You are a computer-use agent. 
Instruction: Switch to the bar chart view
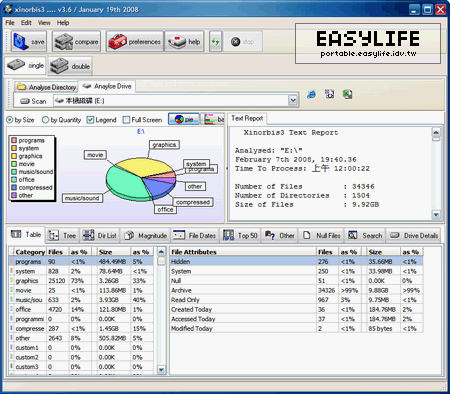click(214, 119)
